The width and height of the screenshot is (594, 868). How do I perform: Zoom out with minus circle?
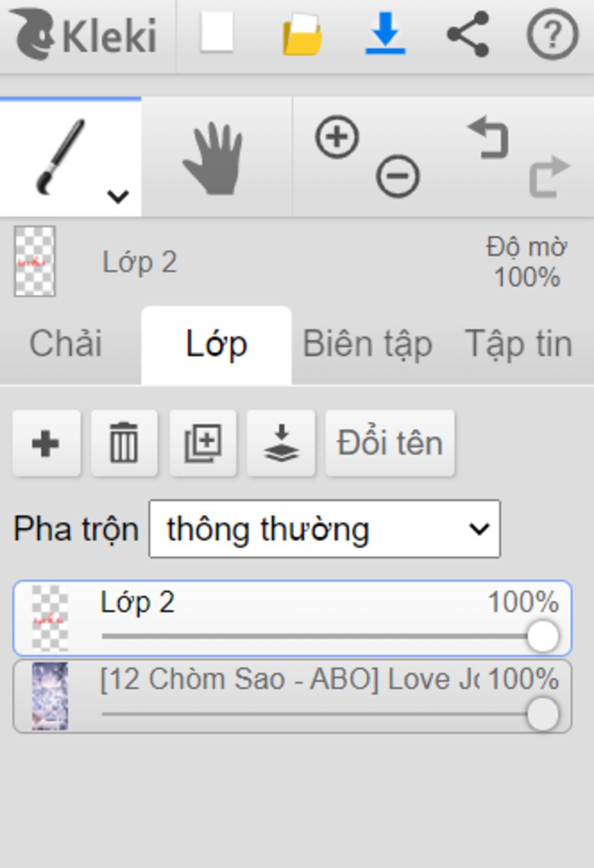click(398, 176)
